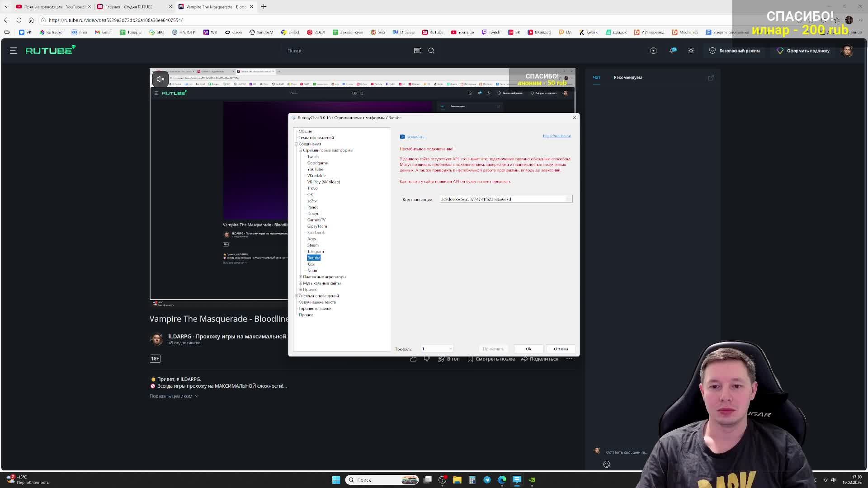
Task: Switch to the Рекомендуем tab
Action: (x=627, y=77)
